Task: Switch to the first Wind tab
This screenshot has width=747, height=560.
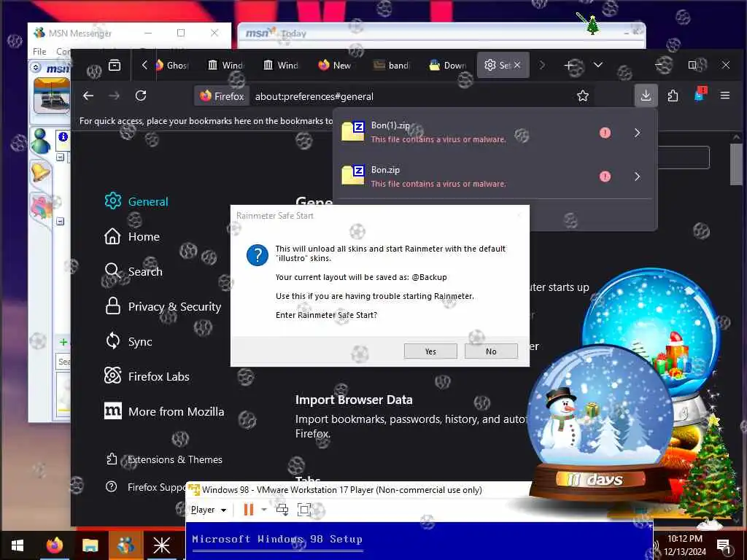Action: tap(226, 65)
